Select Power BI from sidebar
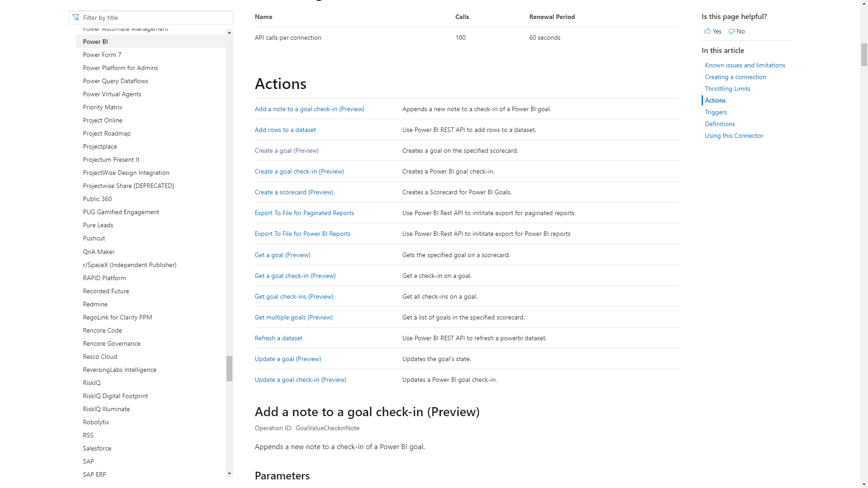The width and height of the screenshot is (868, 488). (x=95, y=41)
